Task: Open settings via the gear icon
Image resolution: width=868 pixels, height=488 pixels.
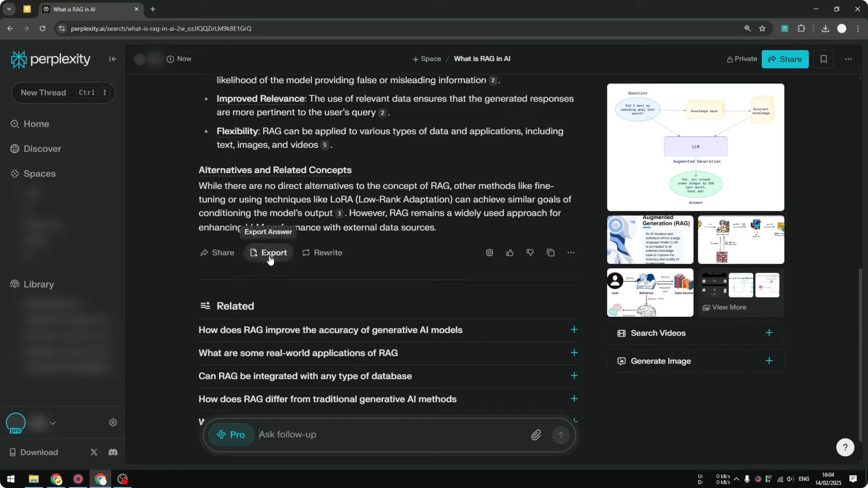Action: coord(113,422)
